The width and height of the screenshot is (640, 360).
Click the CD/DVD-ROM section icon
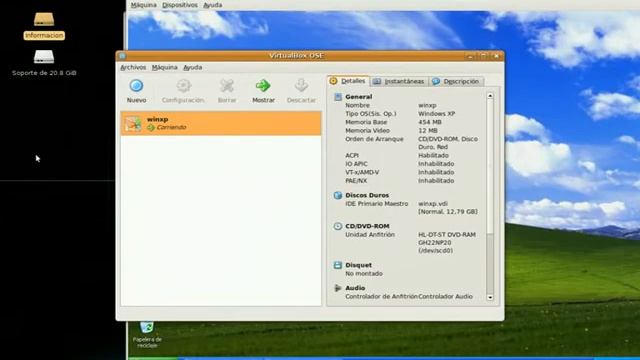(x=338, y=226)
